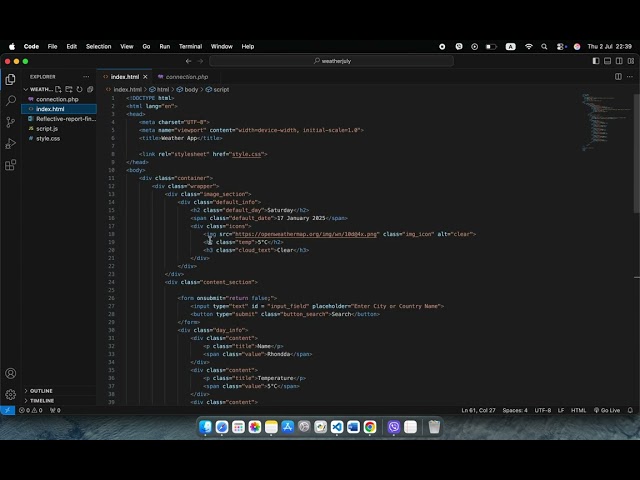Viewport: 640px width, 480px height.
Task: Open forwarded ports indicator in status bar
Action: click(x=55, y=410)
